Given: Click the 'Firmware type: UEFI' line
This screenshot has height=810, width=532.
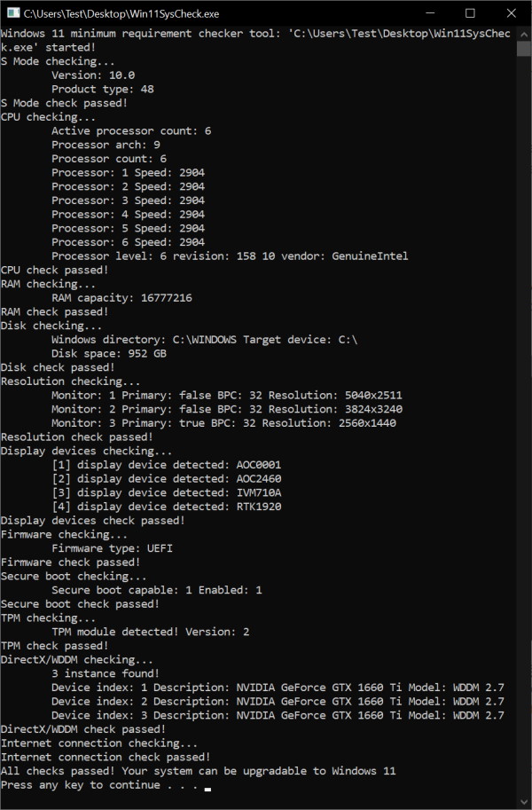Looking at the screenshot, I should point(112,548).
